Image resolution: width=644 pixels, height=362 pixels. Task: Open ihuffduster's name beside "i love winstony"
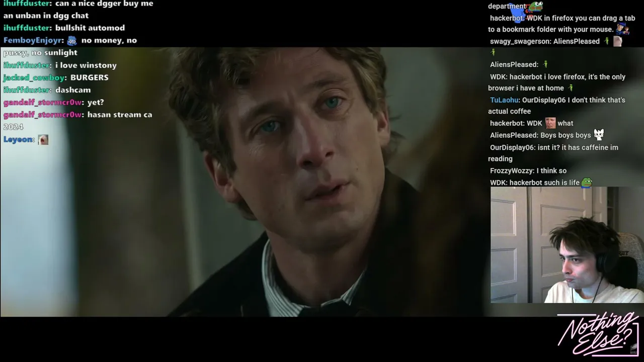point(27,65)
